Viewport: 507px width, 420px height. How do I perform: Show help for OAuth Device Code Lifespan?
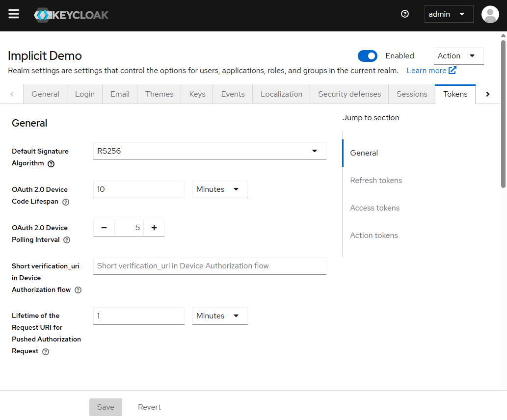click(66, 202)
